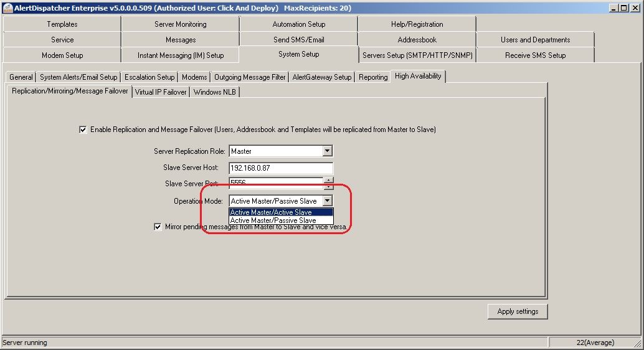644x350 pixels.
Task: Open Servers Setup (SMTP/HTTP/SNMP) tab
Action: click(417, 55)
